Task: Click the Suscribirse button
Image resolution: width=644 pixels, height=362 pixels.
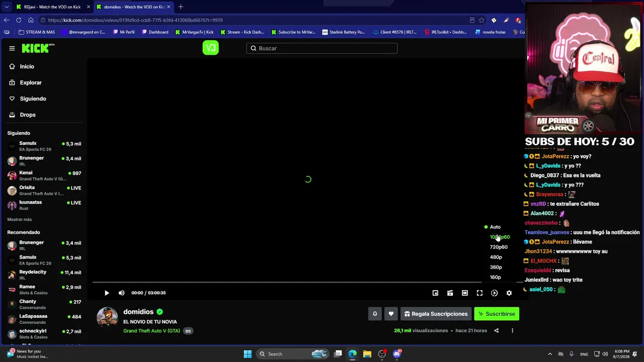Action: tap(497, 314)
